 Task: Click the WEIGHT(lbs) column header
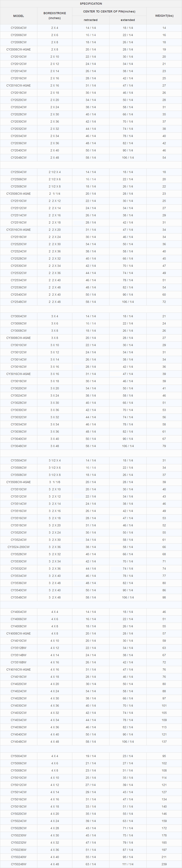tap(164, 16)
